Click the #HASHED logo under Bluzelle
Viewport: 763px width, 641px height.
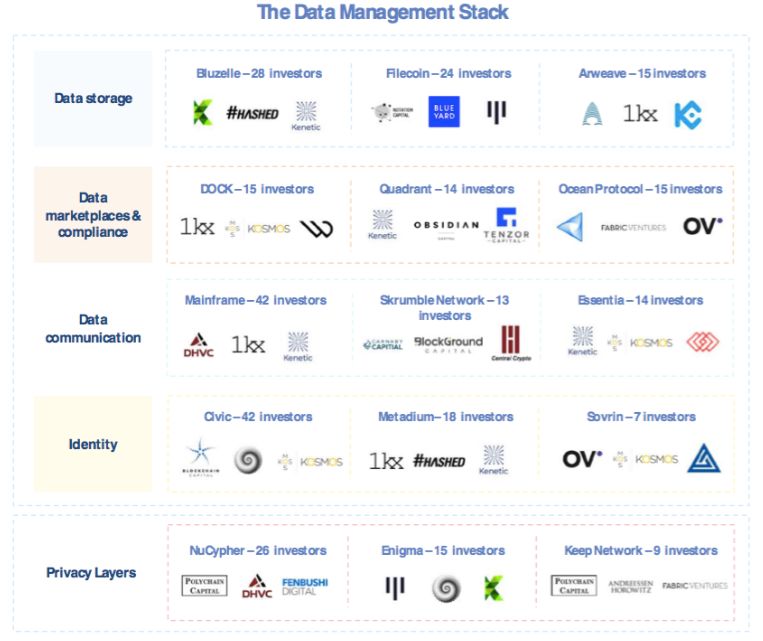click(x=253, y=113)
